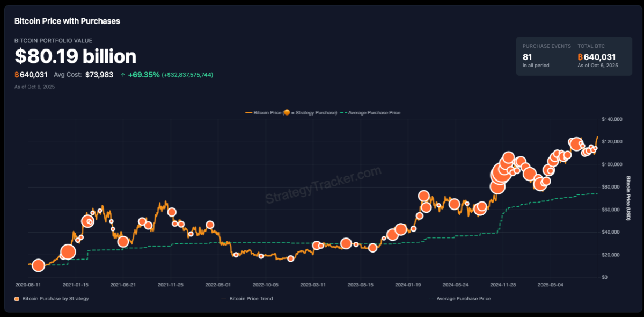Screen dimensions: 644x317
Task: Select the $80.19 billion portfolio value
Action: click(x=76, y=56)
